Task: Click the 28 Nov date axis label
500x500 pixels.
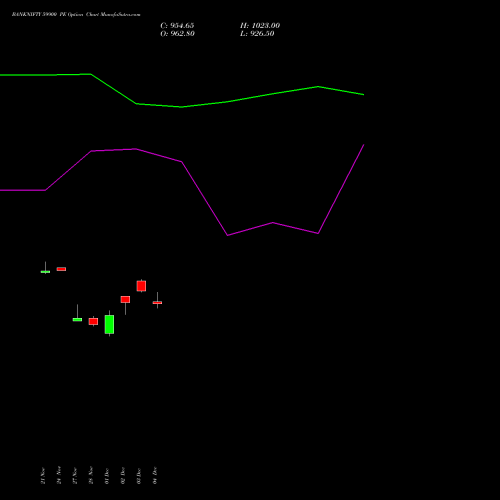Action: point(91,475)
